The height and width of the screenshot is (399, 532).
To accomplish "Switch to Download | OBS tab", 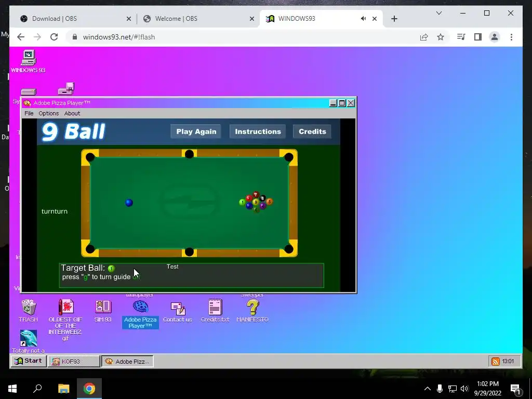I will point(74,19).
